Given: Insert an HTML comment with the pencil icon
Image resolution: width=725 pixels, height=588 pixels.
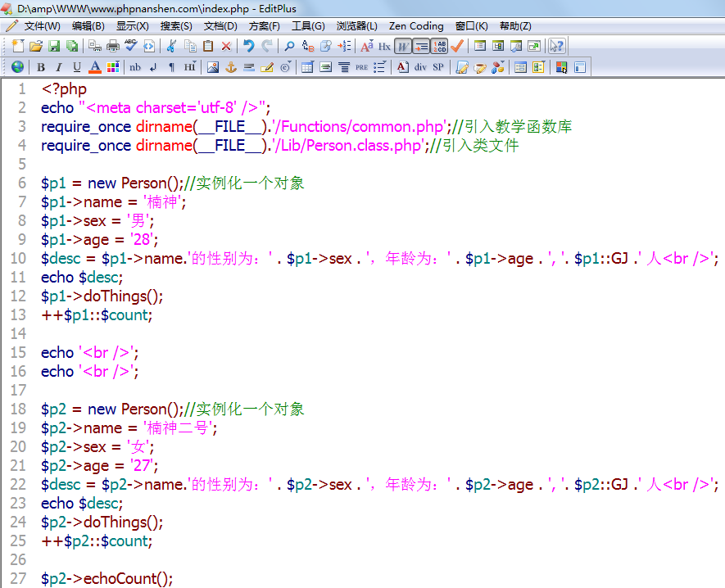Looking at the screenshot, I should tap(267, 67).
